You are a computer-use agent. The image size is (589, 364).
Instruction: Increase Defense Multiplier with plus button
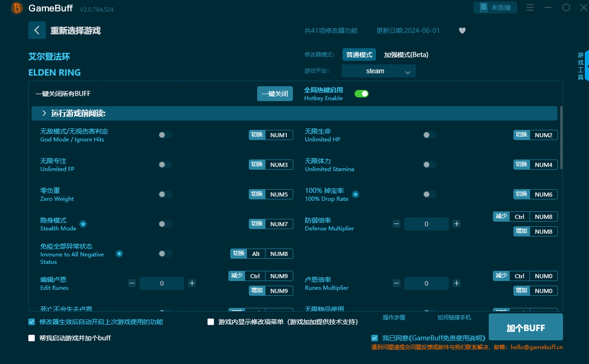[x=457, y=224]
